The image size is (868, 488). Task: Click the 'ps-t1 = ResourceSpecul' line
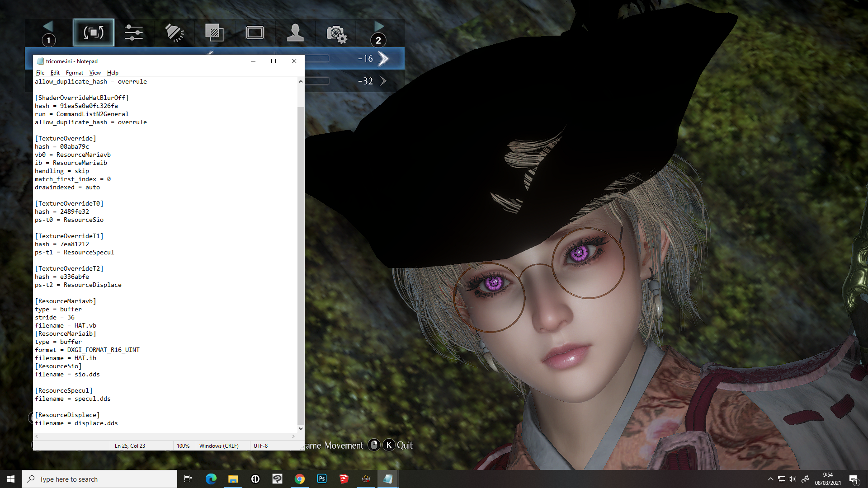[x=75, y=253]
